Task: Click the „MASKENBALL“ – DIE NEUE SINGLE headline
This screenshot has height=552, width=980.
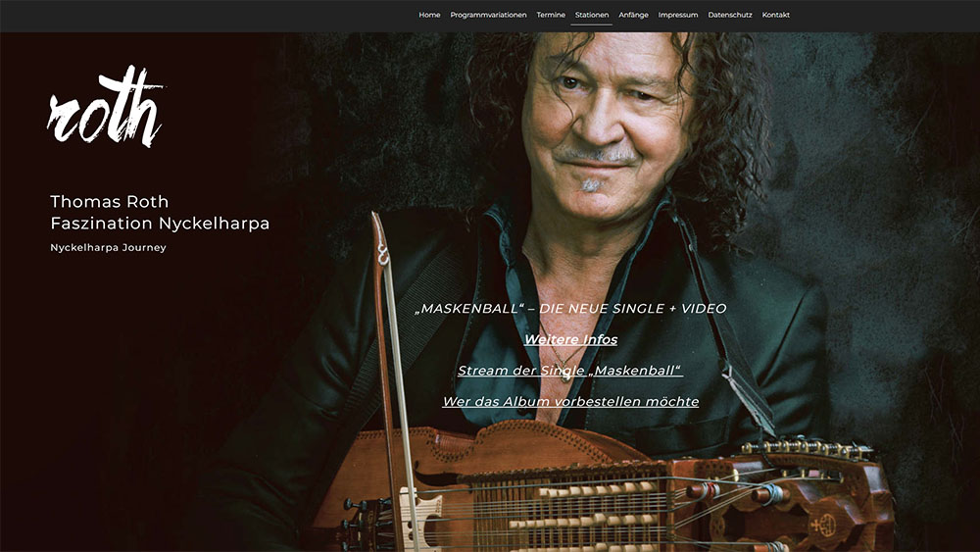Action: pos(570,308)
